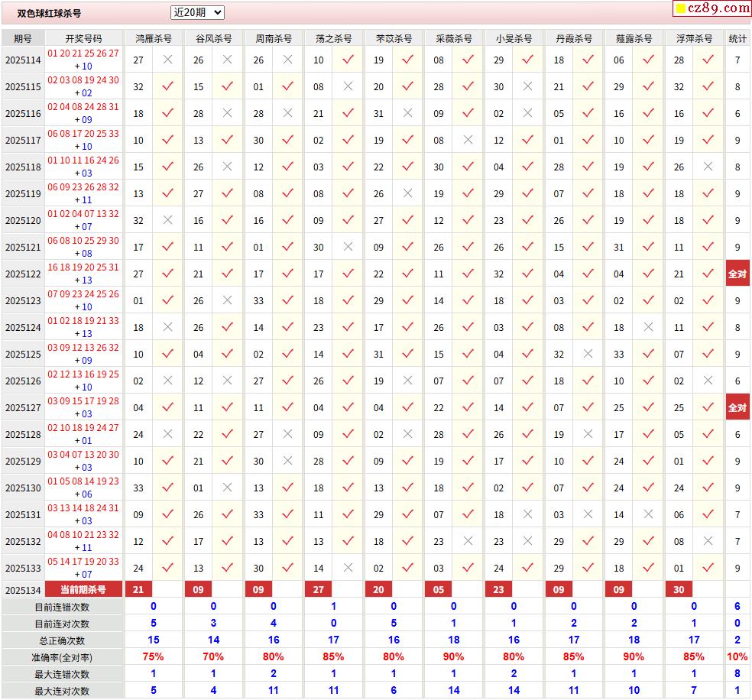Click the check mark for 芣苡杀号 in row 2025133
752x700 pixels.
point(407,568)
